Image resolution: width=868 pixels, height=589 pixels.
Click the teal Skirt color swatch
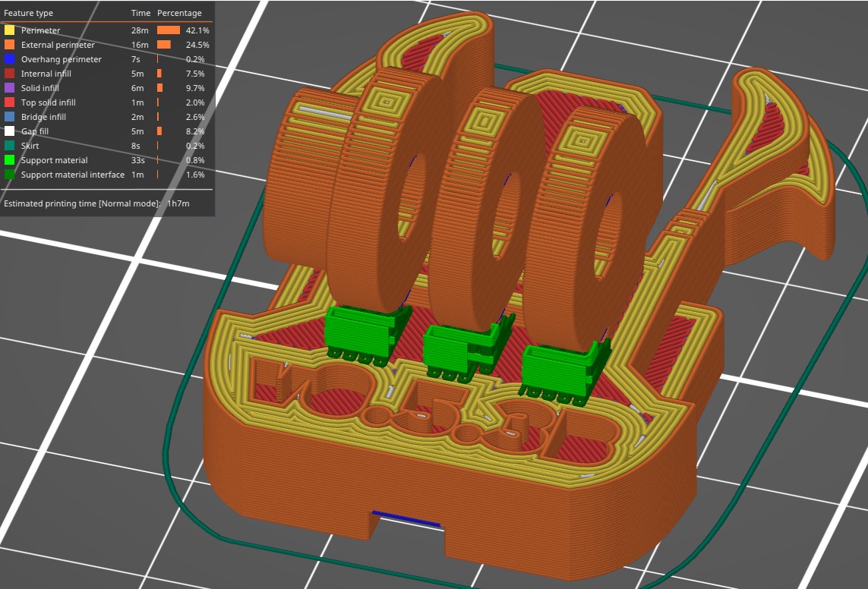[x=9, y=146]
